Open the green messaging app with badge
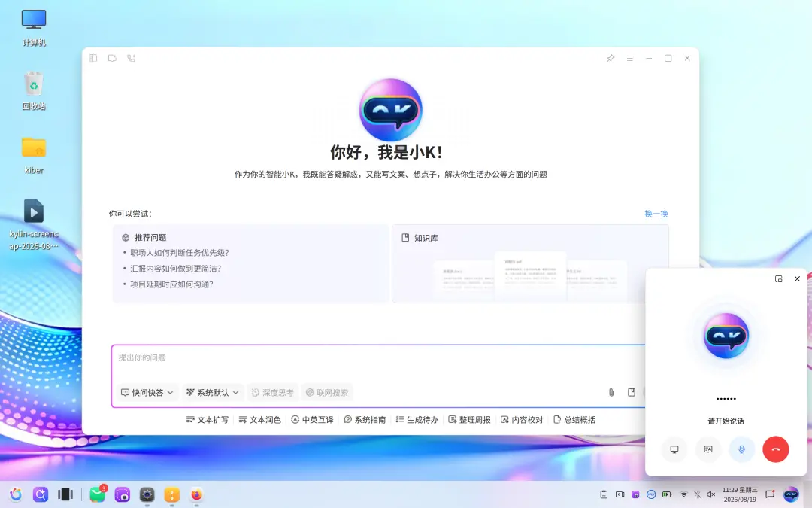Image resolution: width=812 pixels, height=508 pixels. pyautogui.click(x=97, y=494)
